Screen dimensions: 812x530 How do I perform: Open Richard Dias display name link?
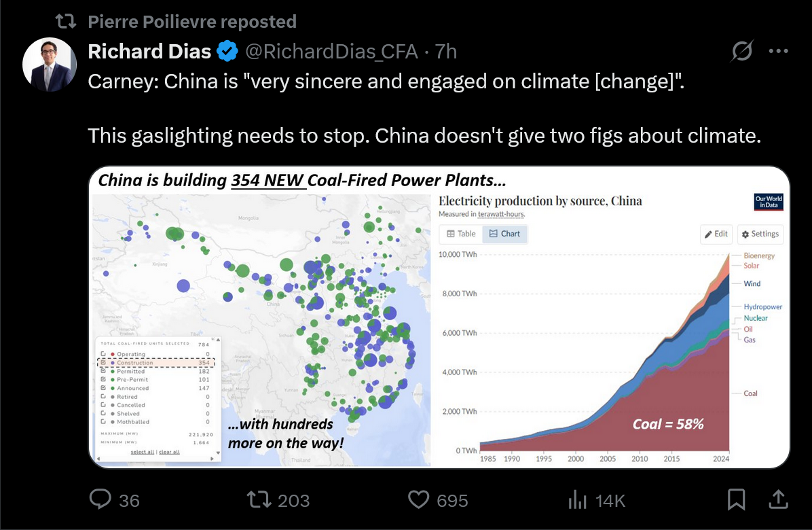pos(149,51)
